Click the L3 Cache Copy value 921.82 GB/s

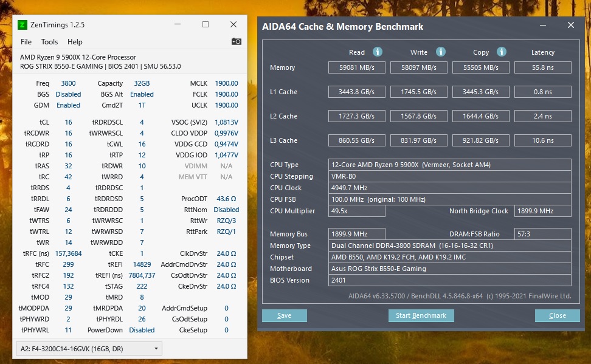click(480, 140)
